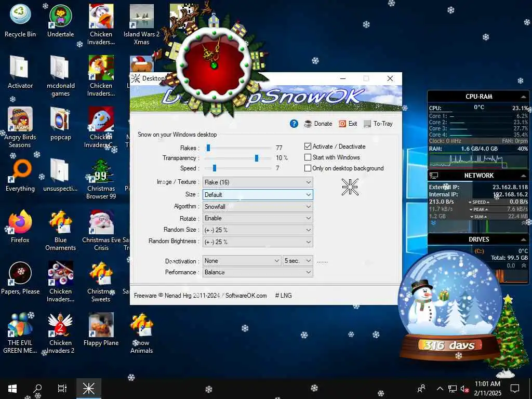Image resolution: width=532 pixels, height=399 pixels.
Task: Open the Christmas Sweets icon
Action: [101, 282]
